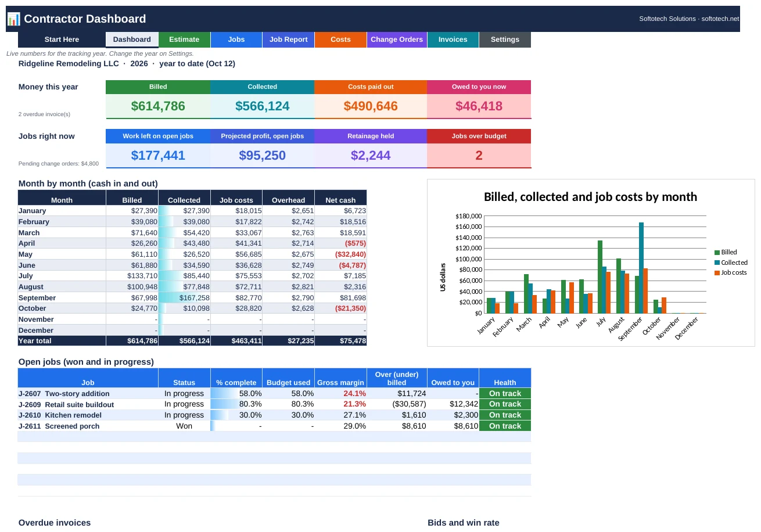Viewport: 761px width, 532px height.
Task: Click the softotech.net link in header
Action: (x=720, y=19)
